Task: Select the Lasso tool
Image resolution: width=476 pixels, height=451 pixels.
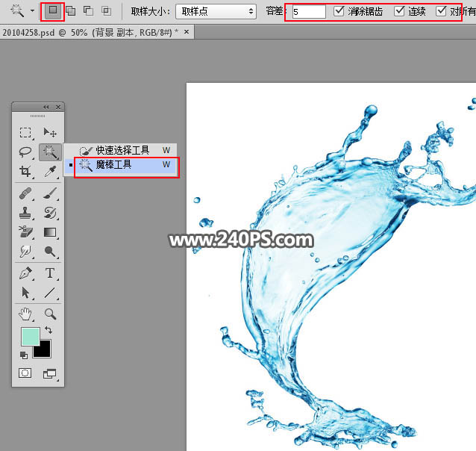Action: tap(25, 152)
